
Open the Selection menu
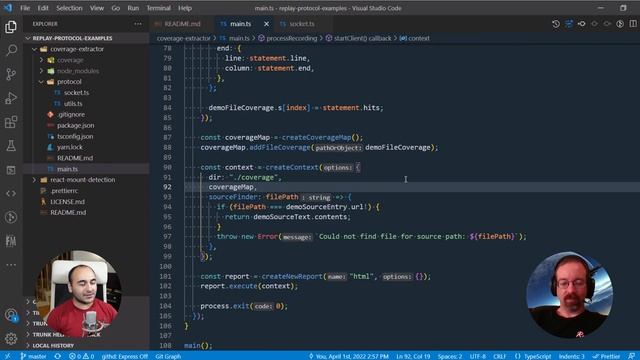[69, 8]
